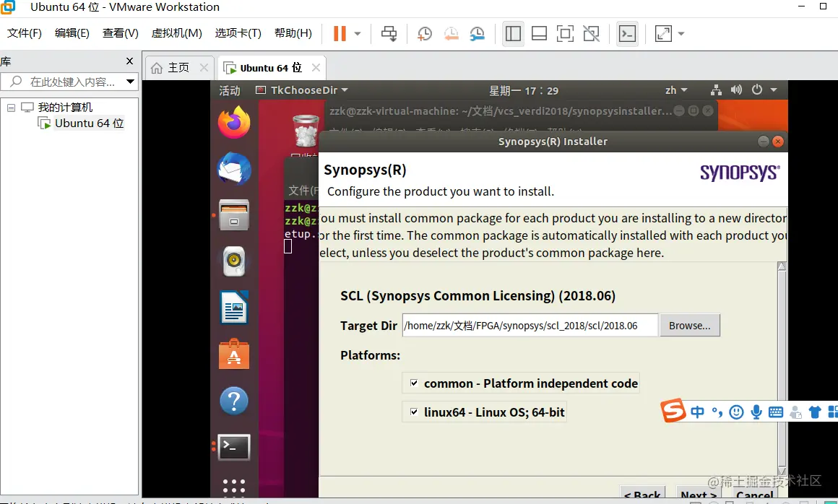The image size is (838, 504).
Task: Expand the Ubuntu system menu arrow
Action: 773,90
